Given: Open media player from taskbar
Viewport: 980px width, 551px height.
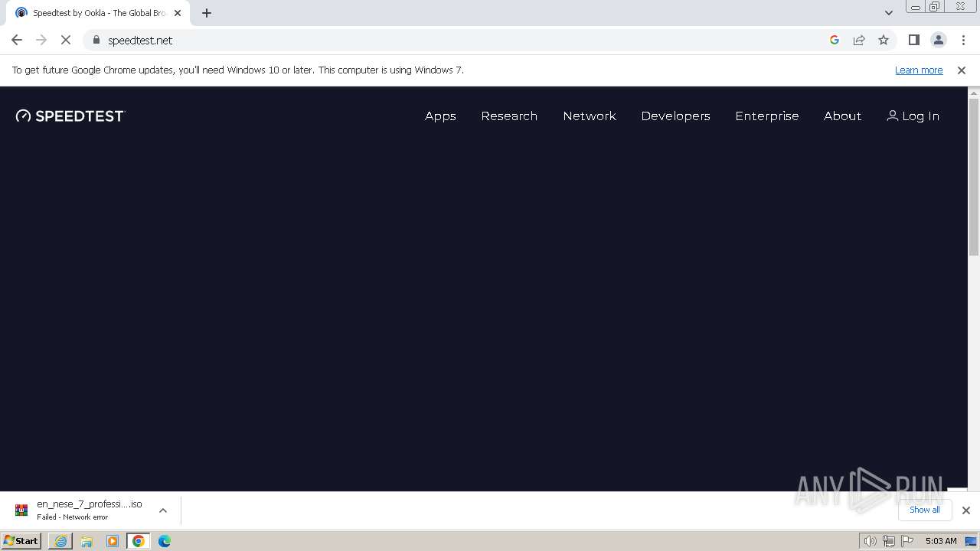Looking at the screenshot, I should click(x=113, y=541).
